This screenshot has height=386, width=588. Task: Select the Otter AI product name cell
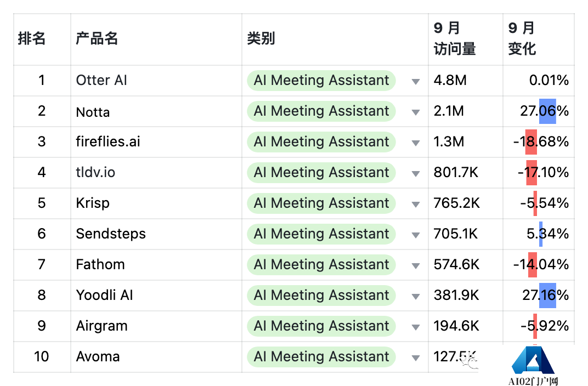click(156, 81)
